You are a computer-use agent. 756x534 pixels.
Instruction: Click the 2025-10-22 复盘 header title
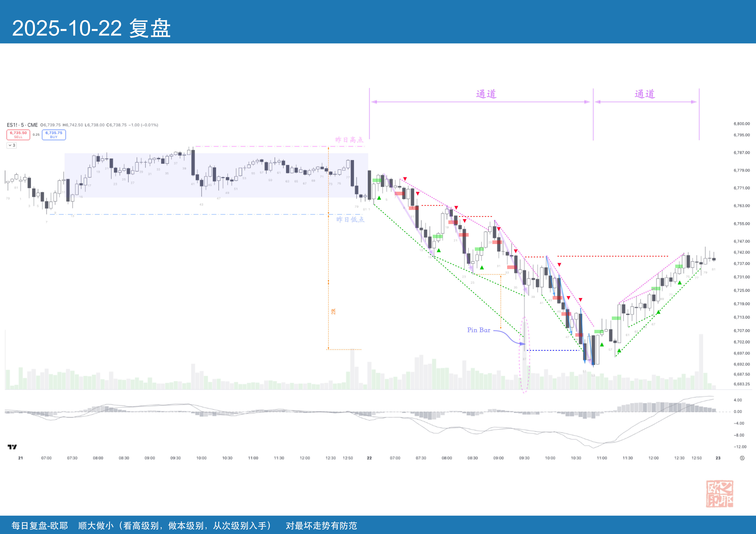pos(91,28)
